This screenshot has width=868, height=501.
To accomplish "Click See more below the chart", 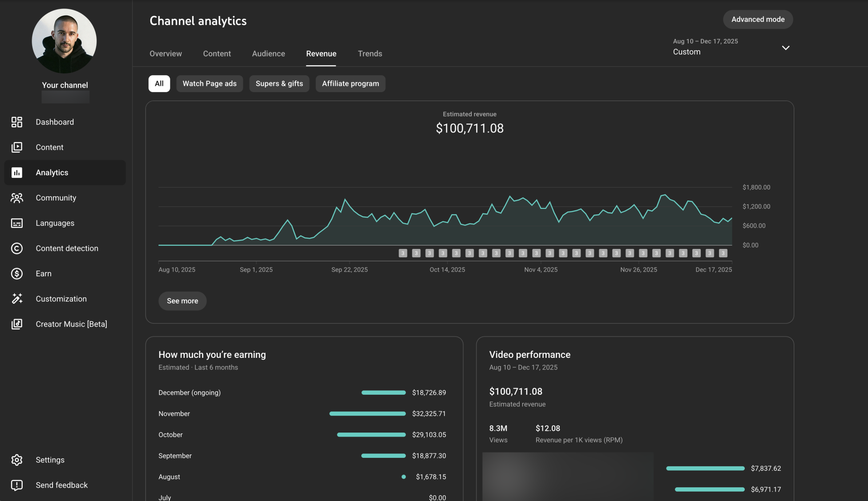I will coord(182,301).
